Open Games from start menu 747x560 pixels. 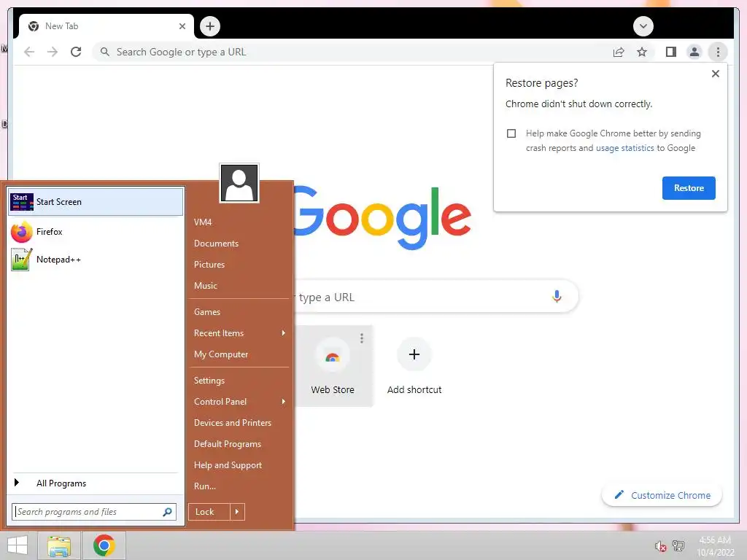coord(206,312)
